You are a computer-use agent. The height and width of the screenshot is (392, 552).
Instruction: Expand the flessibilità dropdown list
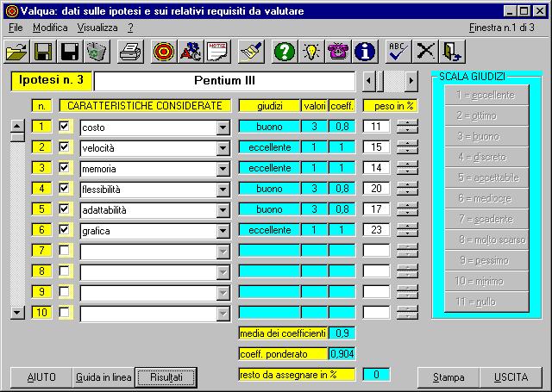223,190
